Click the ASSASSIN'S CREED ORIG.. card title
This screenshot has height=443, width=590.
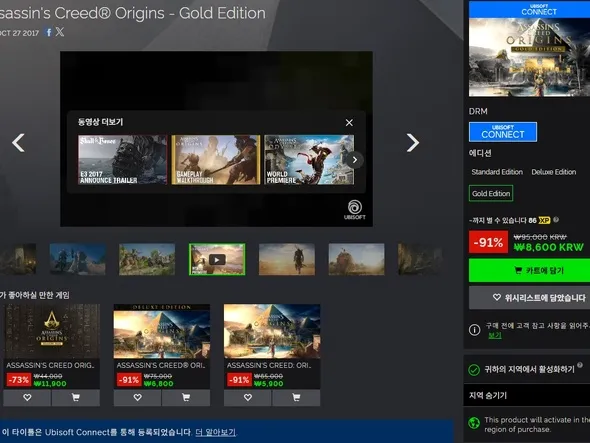(50, 365)
